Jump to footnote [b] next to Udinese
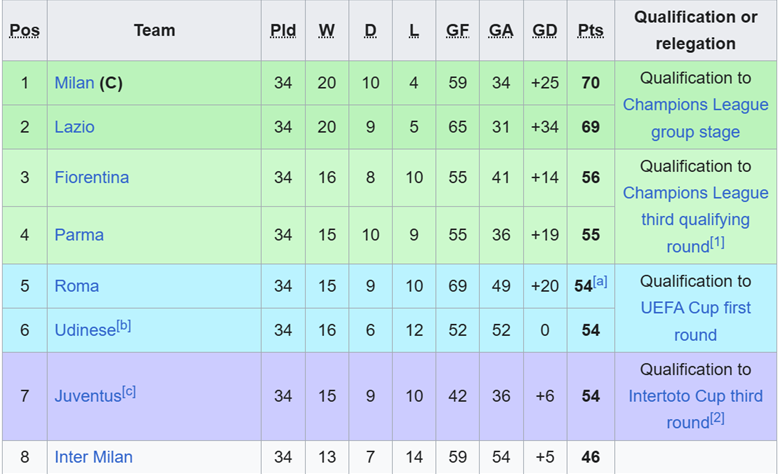The image size is (778, 474). 123,325
